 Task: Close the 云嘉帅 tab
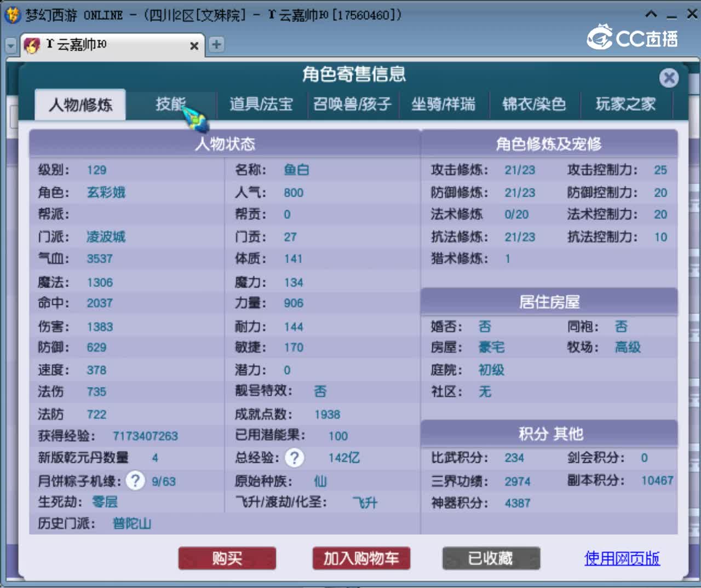click(x=194, y=46)
